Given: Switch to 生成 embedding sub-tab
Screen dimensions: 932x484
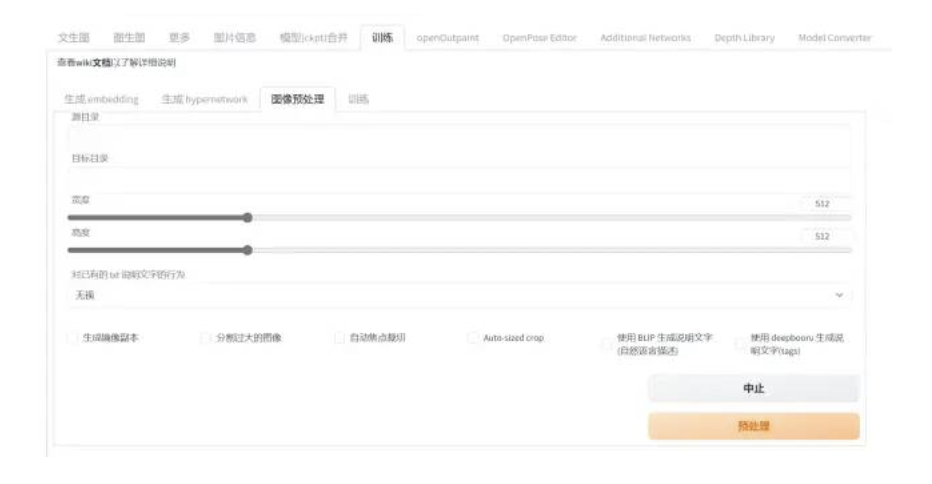Looking at the screenshot, I should coord(102,99).
